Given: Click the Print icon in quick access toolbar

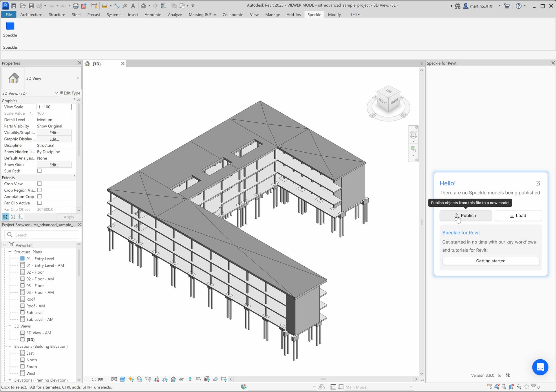Looking at the screenshot, I should pos(76,6).
